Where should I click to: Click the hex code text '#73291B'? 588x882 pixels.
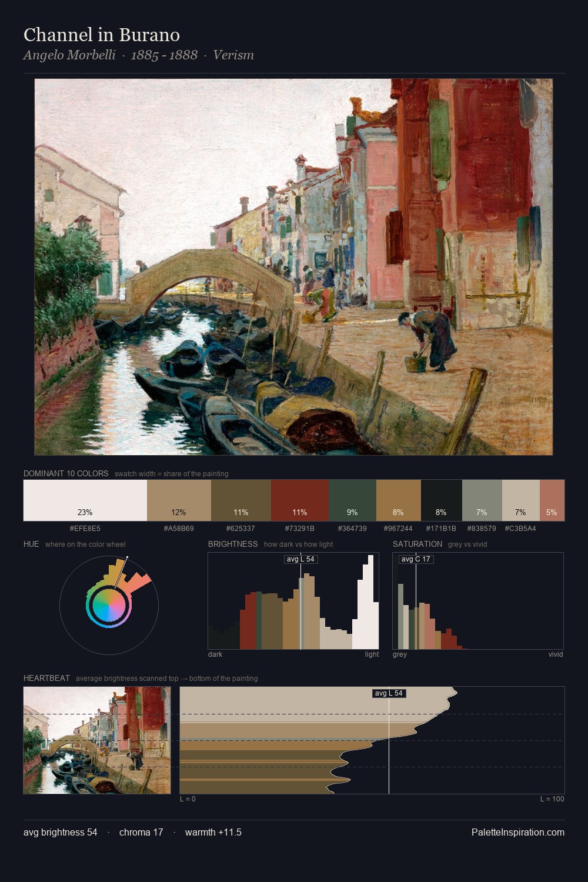pos(300,529)
